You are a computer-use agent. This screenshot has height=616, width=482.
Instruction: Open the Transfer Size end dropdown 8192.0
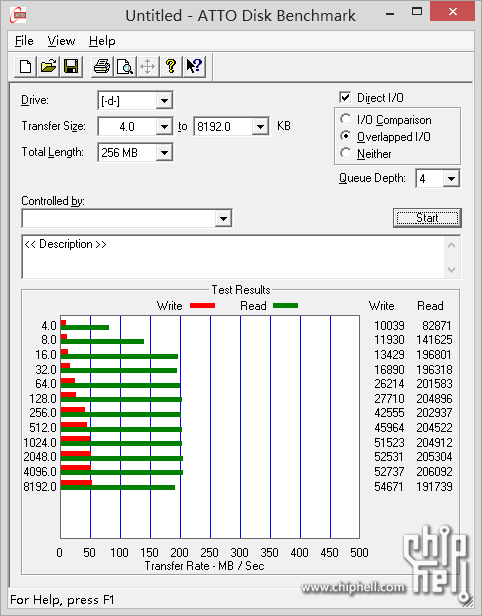pyautogui.click(x=260, y=126)
